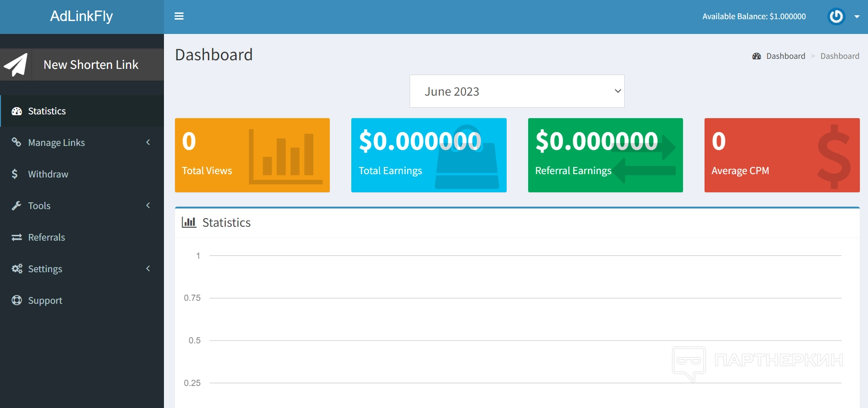Open Manage Links in the sidebar
Viewport: 868px width, 408px height.
82,143
